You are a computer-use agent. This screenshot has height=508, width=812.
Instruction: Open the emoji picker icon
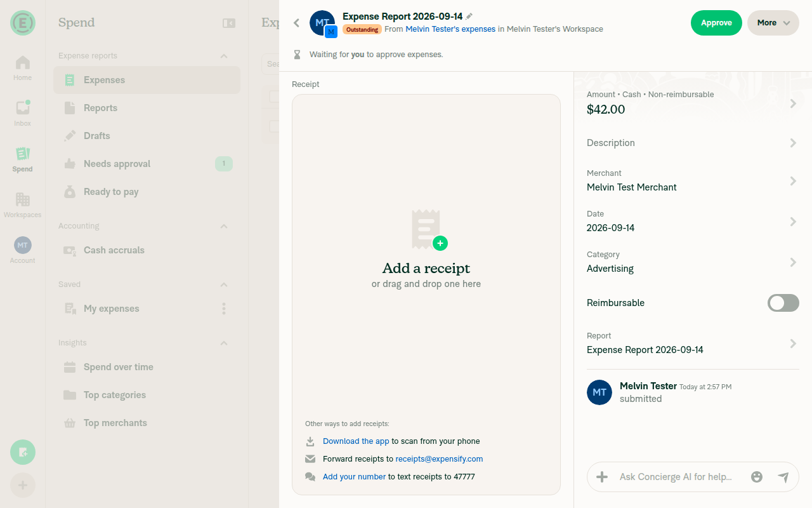757,477
